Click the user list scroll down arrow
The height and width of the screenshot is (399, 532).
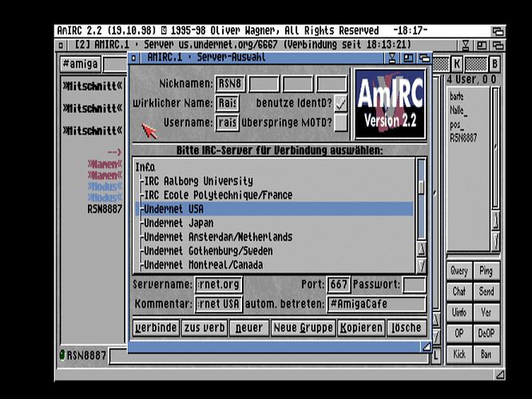495,241
